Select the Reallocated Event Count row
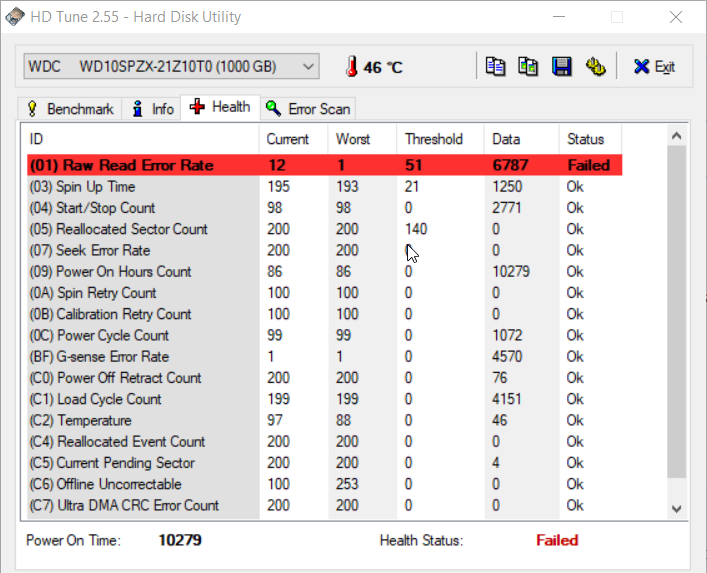The width and height of the screenshot is (707, 573). coord(325,441)
